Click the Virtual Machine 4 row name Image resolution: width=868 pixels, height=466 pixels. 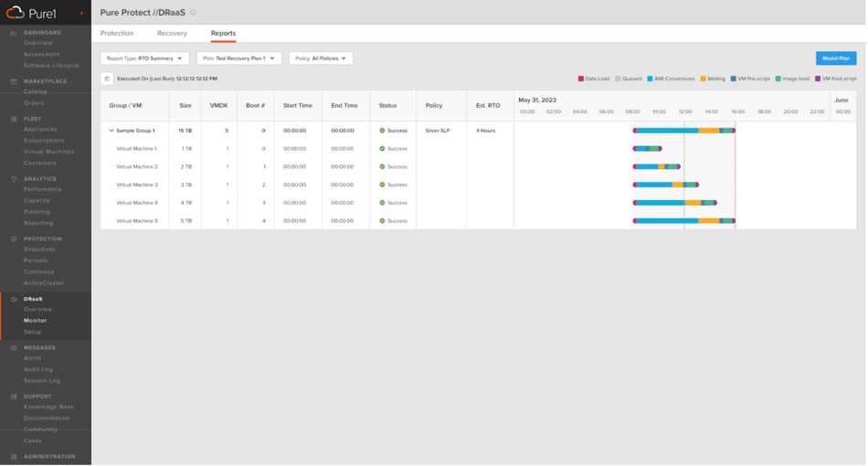(137, 203)
